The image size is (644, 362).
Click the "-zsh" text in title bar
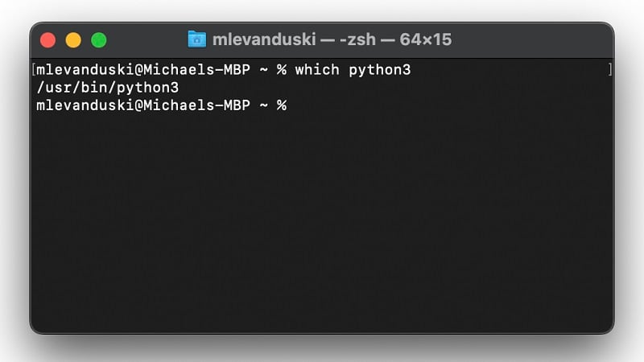click(357, 39)
